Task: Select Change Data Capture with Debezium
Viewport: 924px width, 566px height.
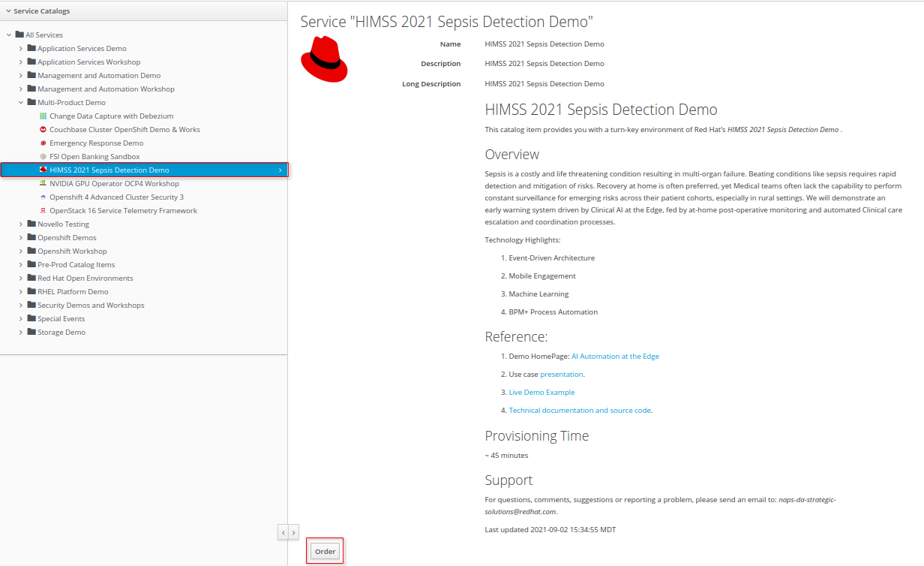Action: pyautogui.click(x=111, y=116)
